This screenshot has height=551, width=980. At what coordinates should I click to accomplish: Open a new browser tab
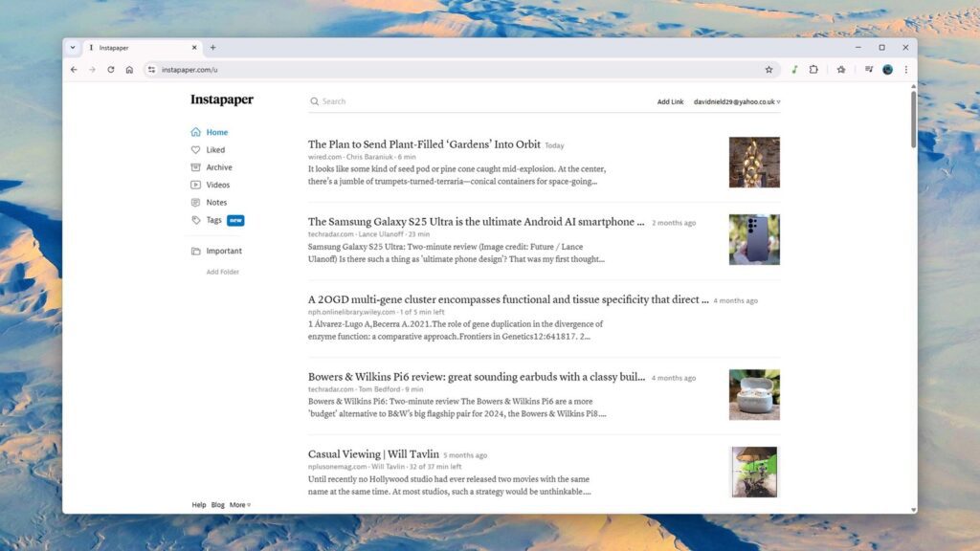pyautogui.click(x=212, y=47)
